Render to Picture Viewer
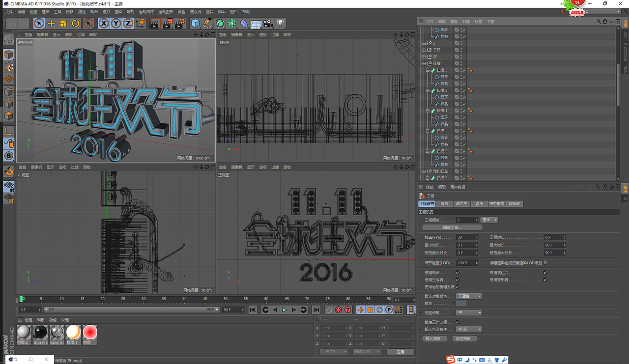 click(168, 23)
